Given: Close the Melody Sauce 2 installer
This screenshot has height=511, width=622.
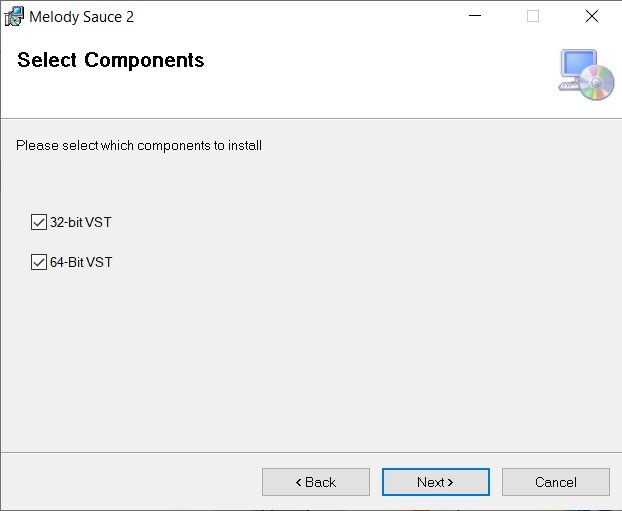Looking at the screenshot, I should pos(592,16).
